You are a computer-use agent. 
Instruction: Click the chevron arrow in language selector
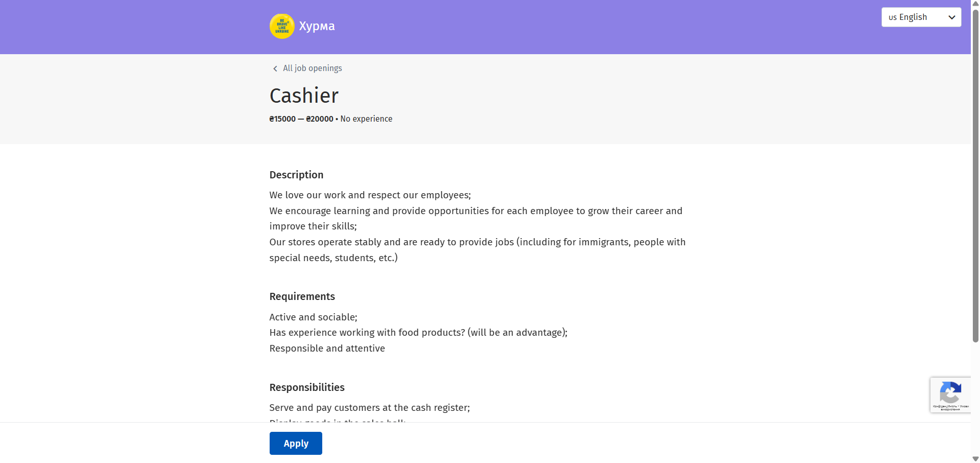951,17
